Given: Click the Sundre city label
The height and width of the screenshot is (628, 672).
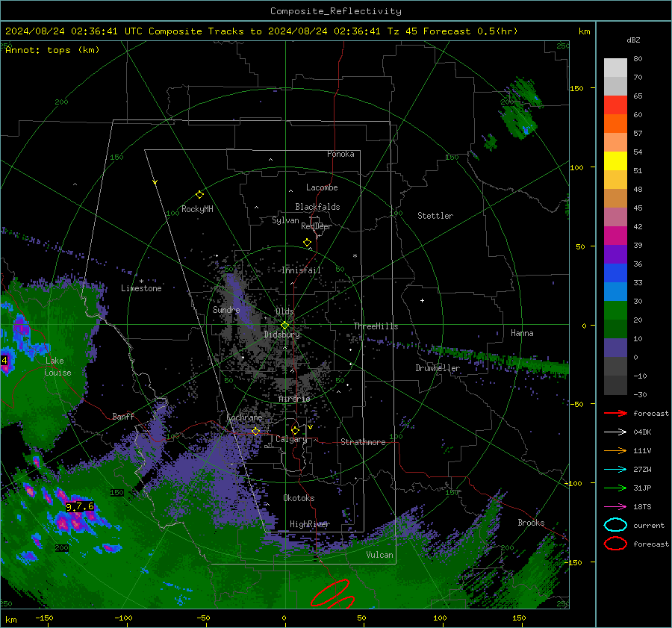Looking at the screenshot, I should [226, 310].
